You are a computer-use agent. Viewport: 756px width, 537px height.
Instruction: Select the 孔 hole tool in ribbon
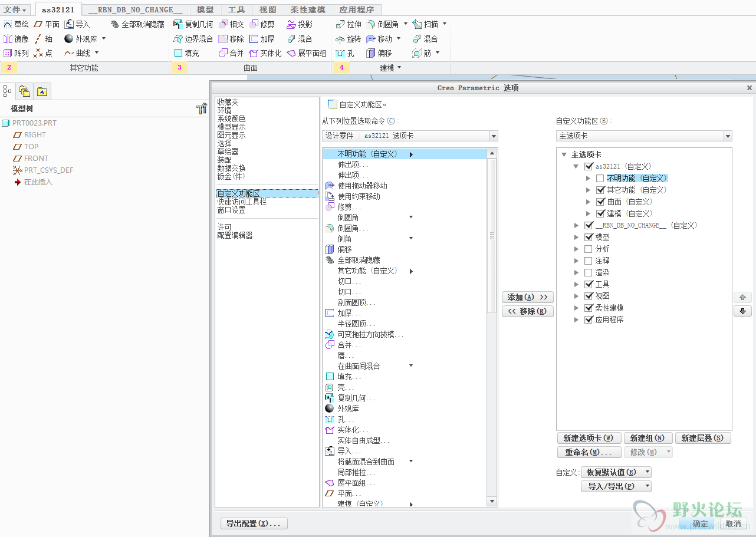(x=345, y=53)
